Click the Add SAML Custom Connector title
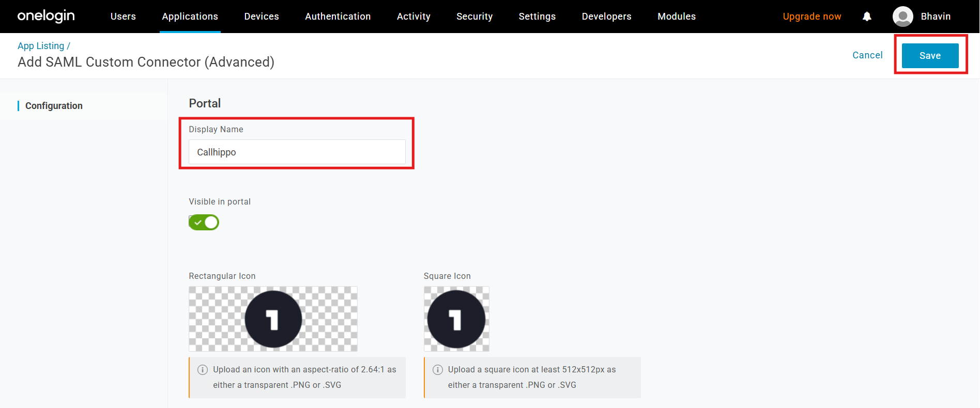Image resolution: width=980 pixels, height=408 pixels. click(146, 62)
